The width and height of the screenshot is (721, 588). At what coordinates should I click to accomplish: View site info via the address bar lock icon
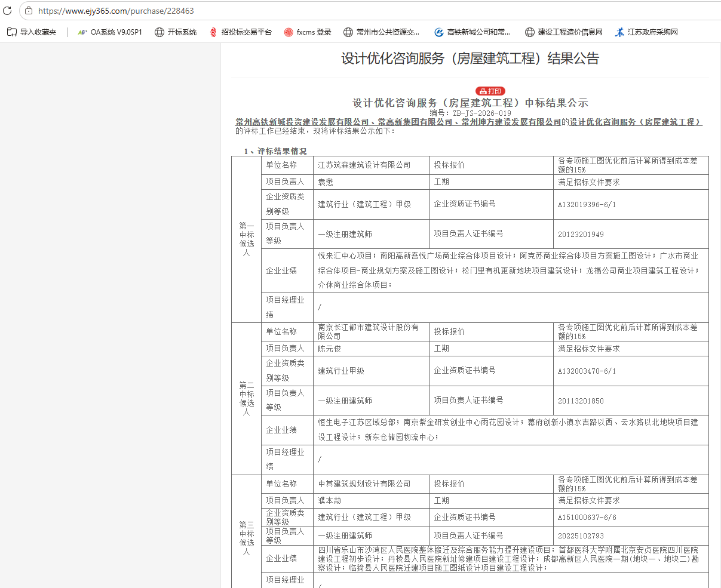click(29, 11)
